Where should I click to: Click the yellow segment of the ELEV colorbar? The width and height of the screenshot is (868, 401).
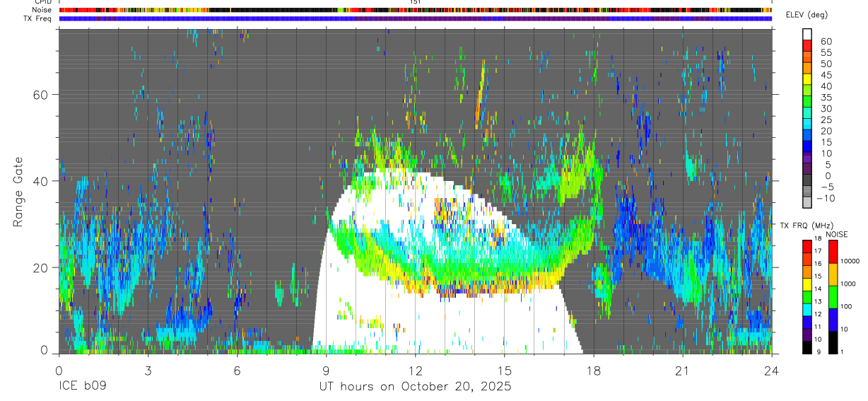tap(807, 80)
